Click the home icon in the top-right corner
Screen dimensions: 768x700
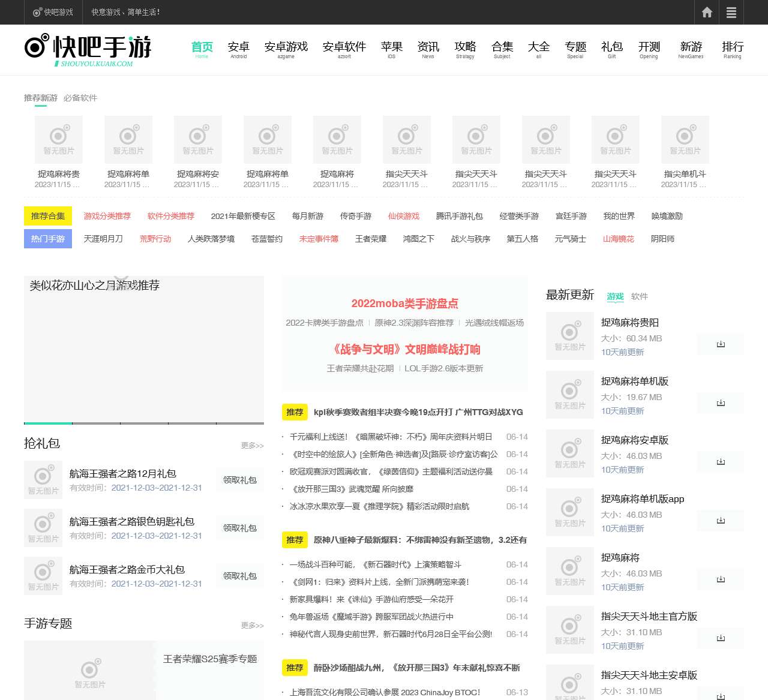[706, 12]
